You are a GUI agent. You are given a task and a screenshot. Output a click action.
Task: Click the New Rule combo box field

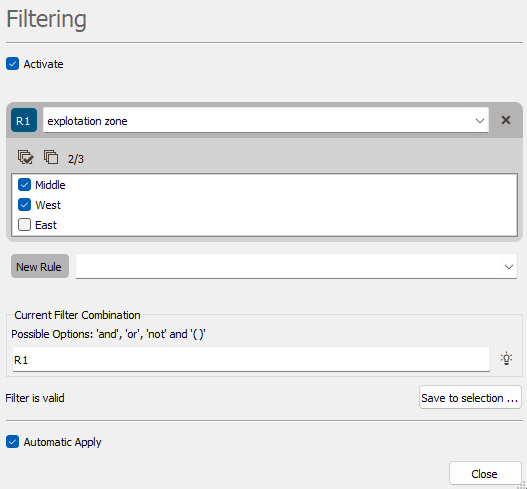click(296, 266)
